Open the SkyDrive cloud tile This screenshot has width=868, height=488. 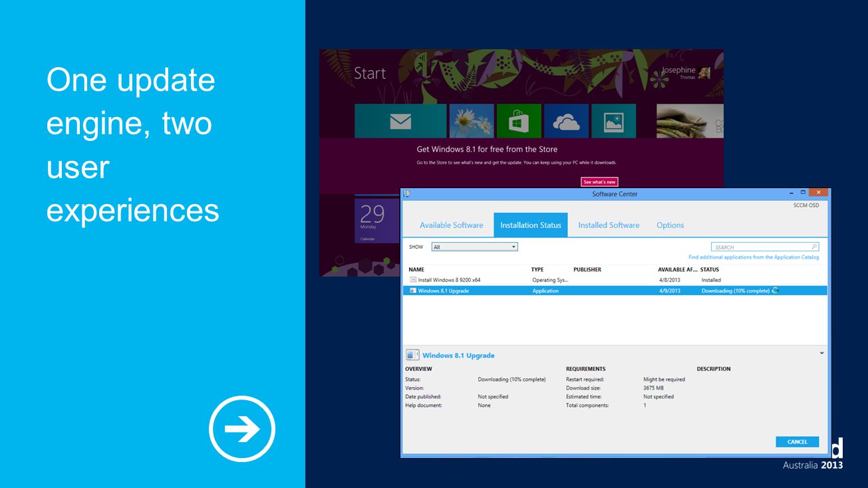(566, 121)
